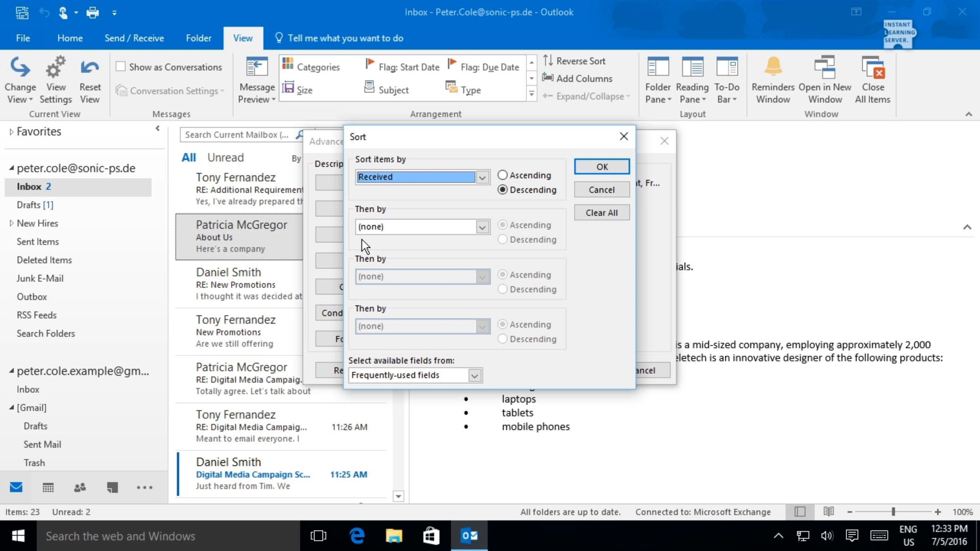Click Close All Items
The height and width of the screenshot is (551, 980).
[873, 79]
